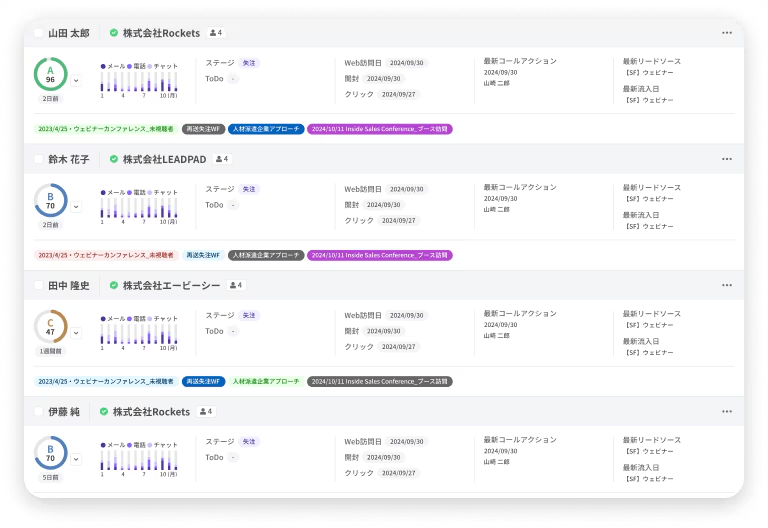
Task: Click the activity bar chart in 伊藤 純's card
Action: 139,459
